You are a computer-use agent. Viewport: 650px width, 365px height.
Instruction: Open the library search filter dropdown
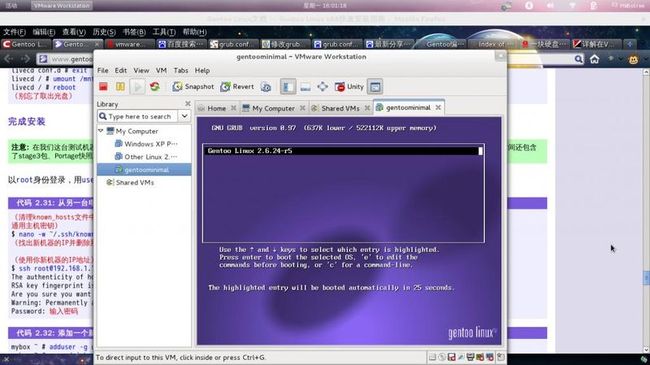click(184, 117)
